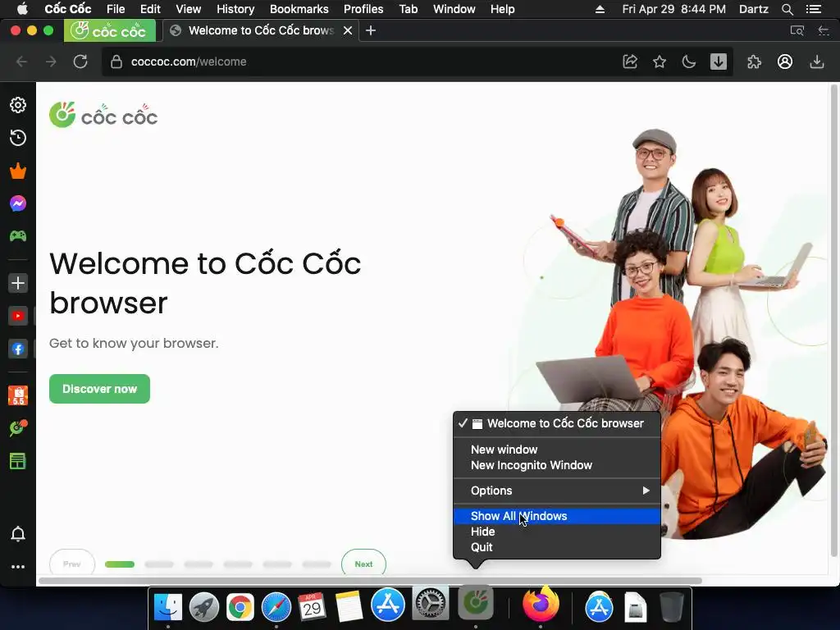Open the History menu
The height and width of the screenshot is (630, 840).
pos(235,9)
